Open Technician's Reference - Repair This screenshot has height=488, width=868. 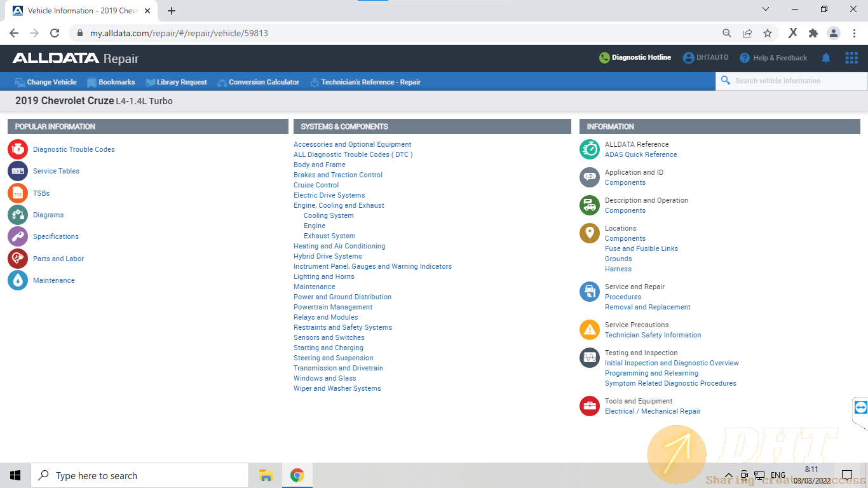[365, 82]
